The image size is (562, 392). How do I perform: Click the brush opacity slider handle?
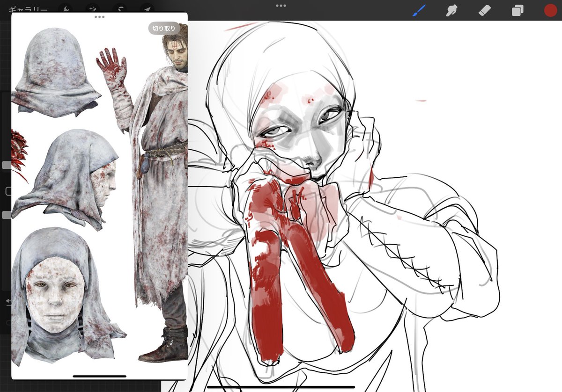coord(6,215)
